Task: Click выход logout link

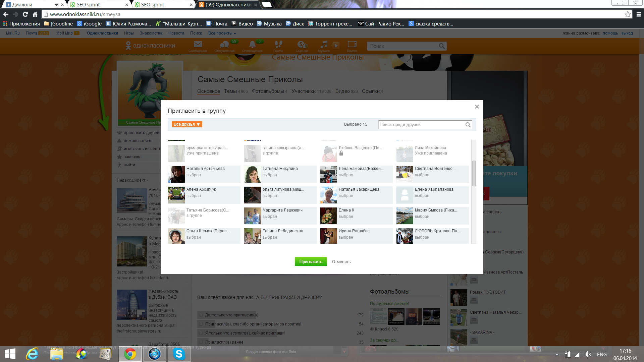Action: [627, 33]
